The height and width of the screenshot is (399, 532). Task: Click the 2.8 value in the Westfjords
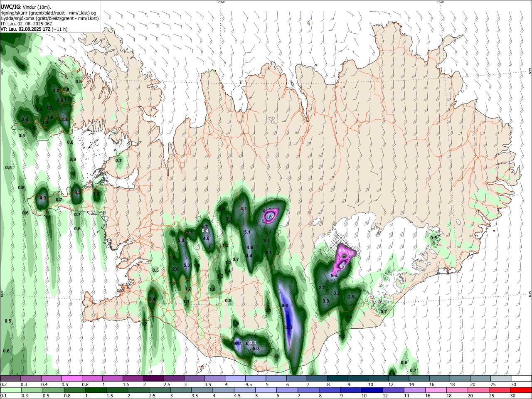[57, 91]
